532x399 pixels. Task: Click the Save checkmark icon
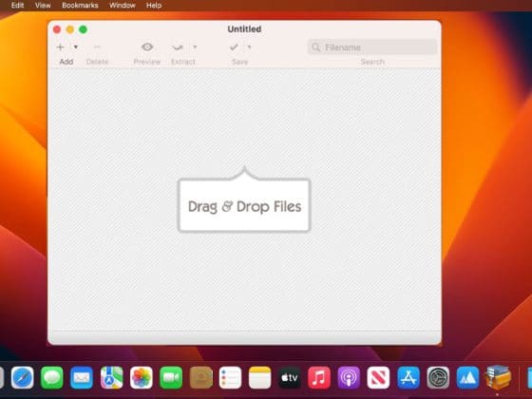tap(234, 47)
